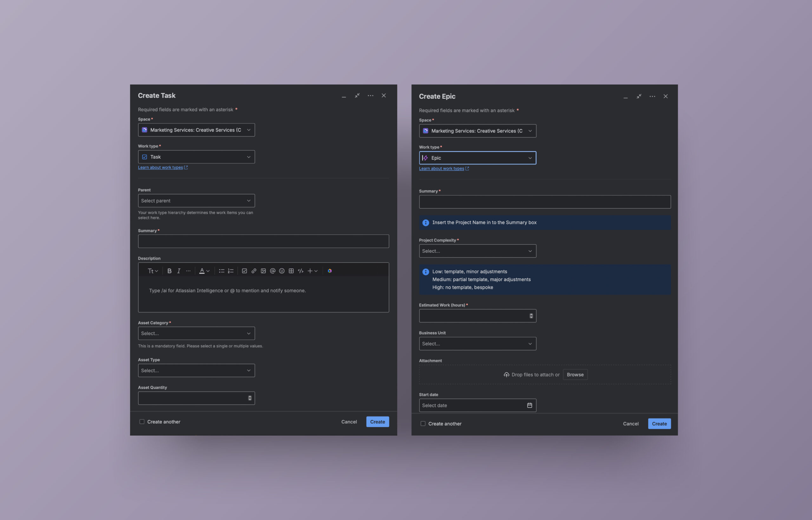This screenshot has width=812, height=520.
Task: Insert a table in the Description
Action: tap(291, 271)
